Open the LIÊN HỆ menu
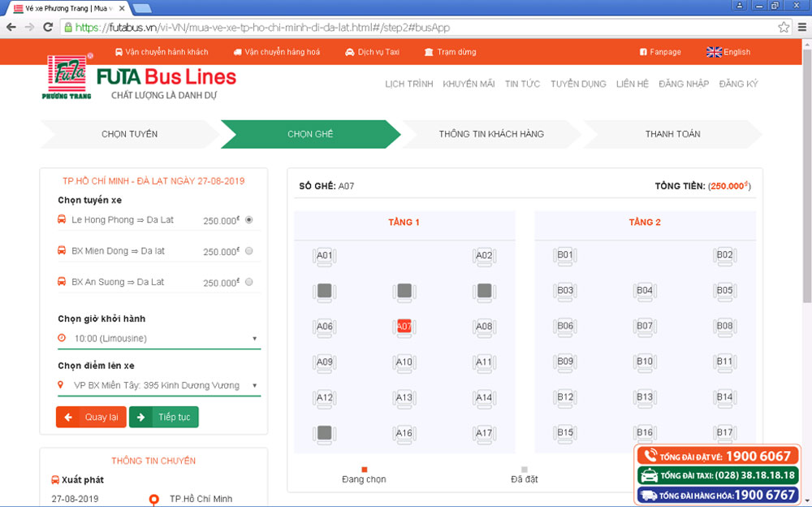The height and width of the screenshot is (507, 812). point(633,84)
